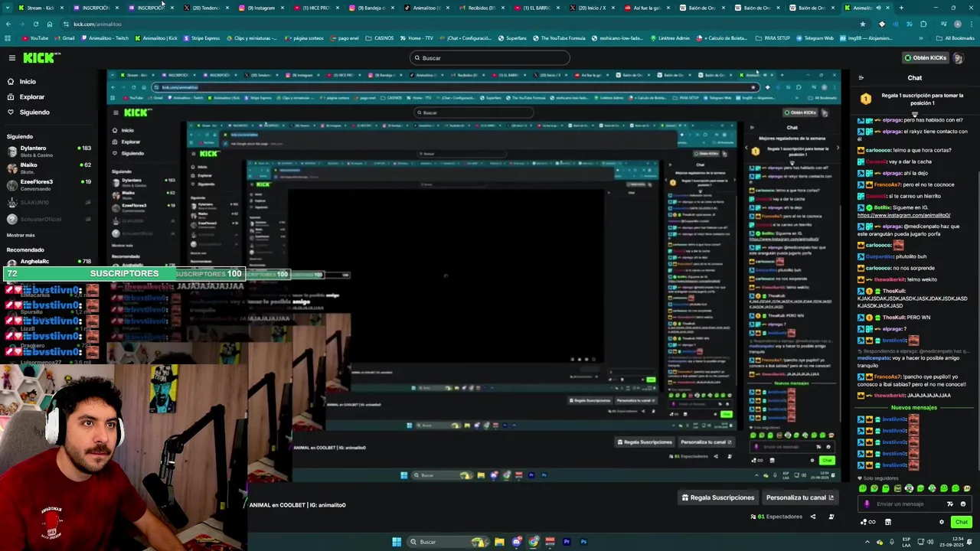Open the channel points icon below chat
This screenshot has width=980, height=551.
pyautogui.click(x=868, y=523)
